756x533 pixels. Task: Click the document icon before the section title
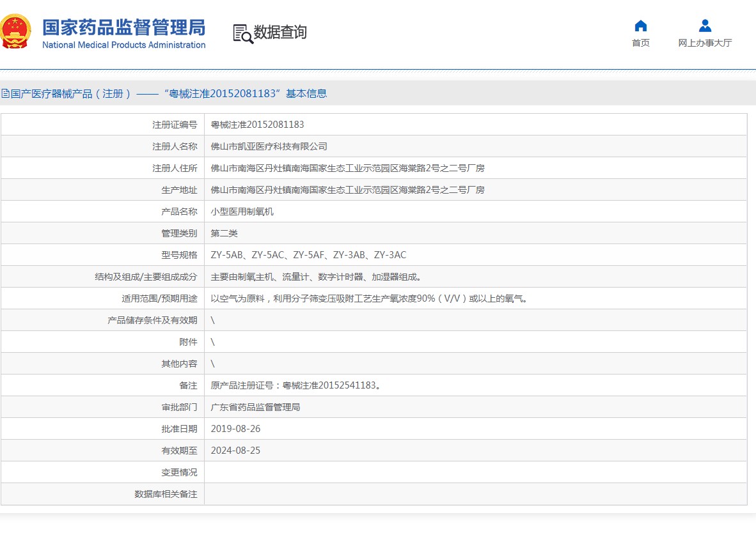5,94
